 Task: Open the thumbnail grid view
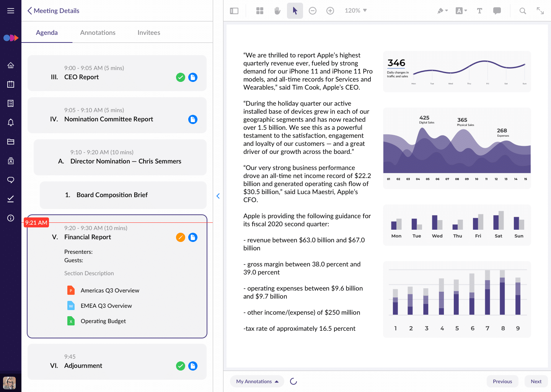260,11
